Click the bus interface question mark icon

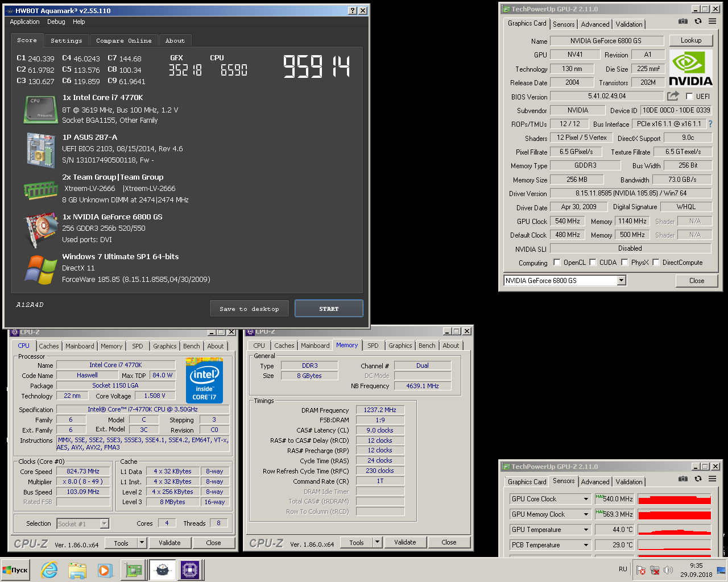(x=710, y=124)
